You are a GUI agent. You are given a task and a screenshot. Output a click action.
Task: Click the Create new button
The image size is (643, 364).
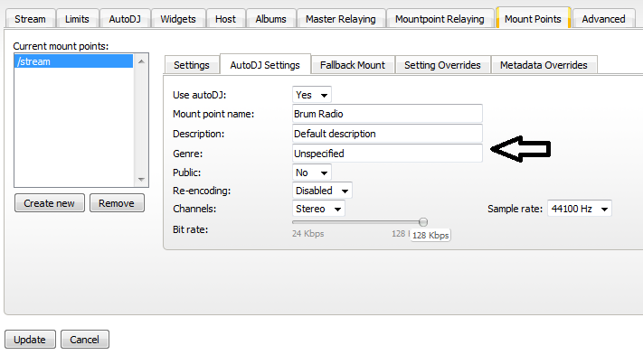50,203
